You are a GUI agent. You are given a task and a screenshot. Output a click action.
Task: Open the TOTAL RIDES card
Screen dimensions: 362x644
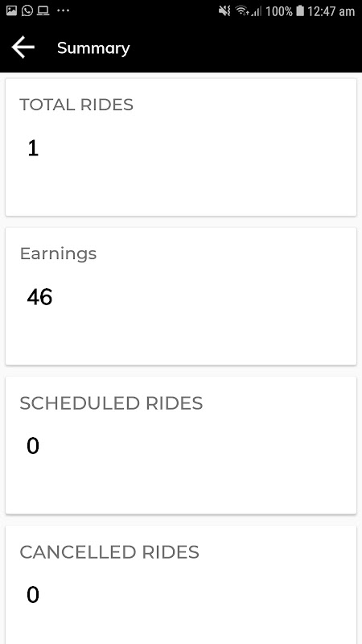pos(181,147)
